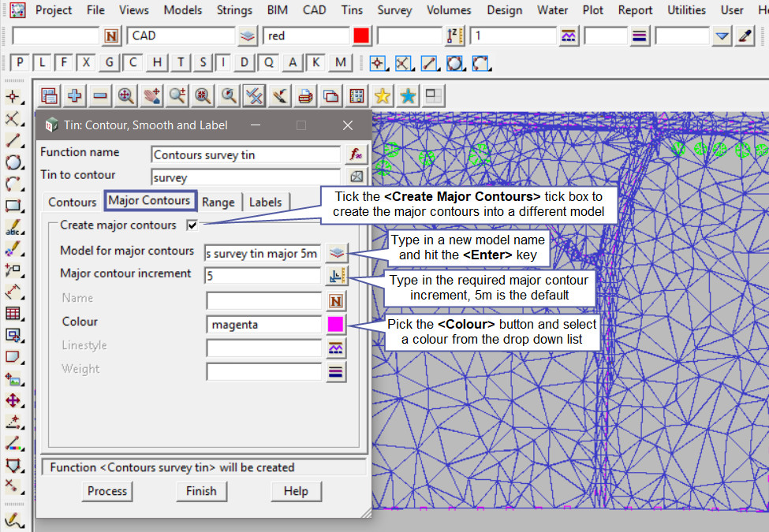Pick the magenta colour swatch
This screenshot has height=532, width=769.
(x=337, y=324)
